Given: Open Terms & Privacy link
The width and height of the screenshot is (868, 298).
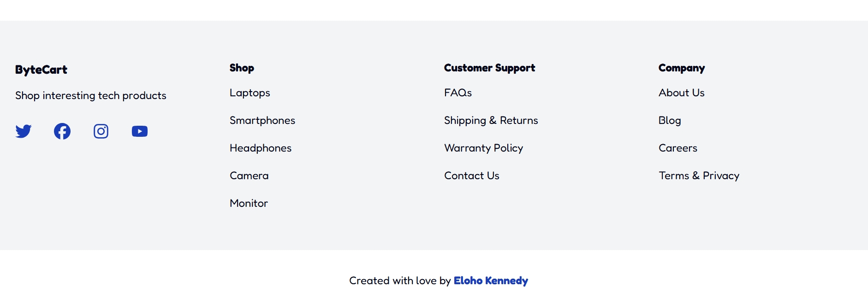Looking at the screenshot, I should tap(699, 176).
